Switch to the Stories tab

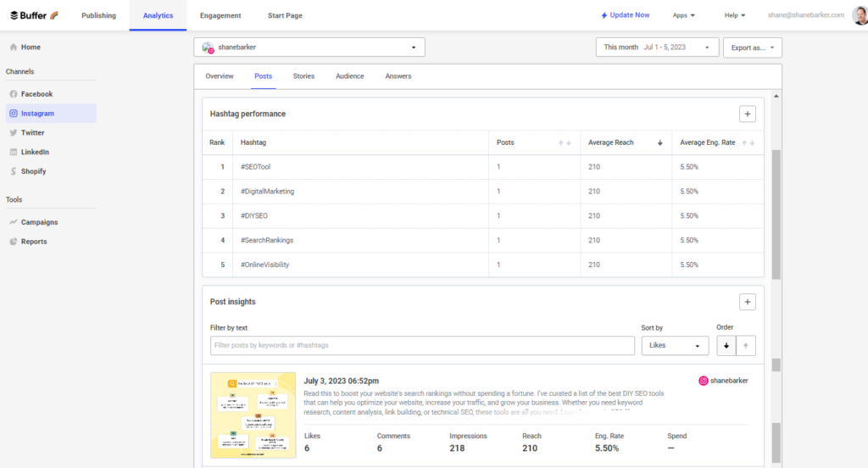pyautogui.click(x=303, y=76)
